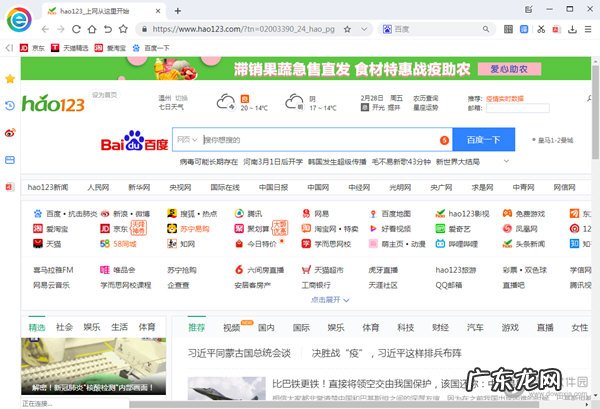Open the 苏宁易购 site link
Screen dimensions: 600x409
pos(188,229)
